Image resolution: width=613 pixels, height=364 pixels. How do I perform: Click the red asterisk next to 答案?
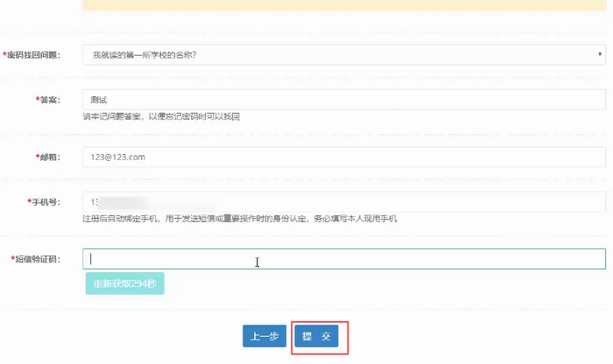coord(38,100)
